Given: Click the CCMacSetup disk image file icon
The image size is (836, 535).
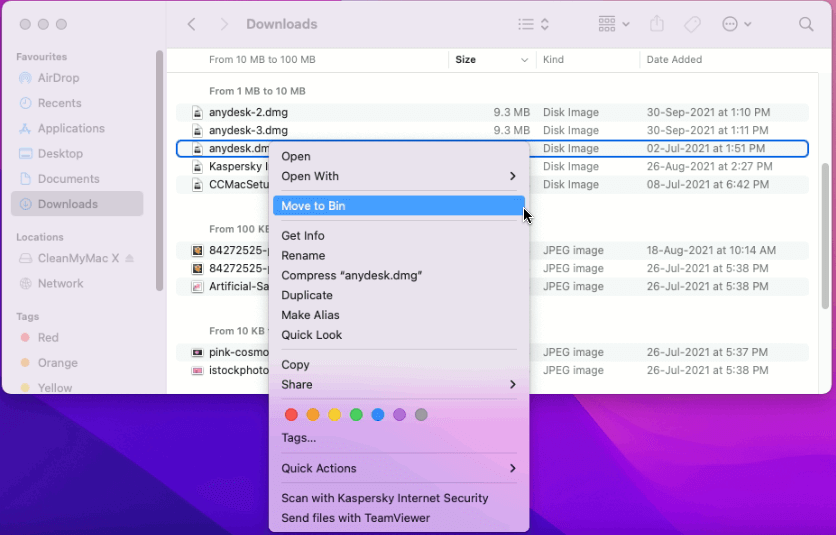Looking at the screenshot, I should [x=197, y=185].
